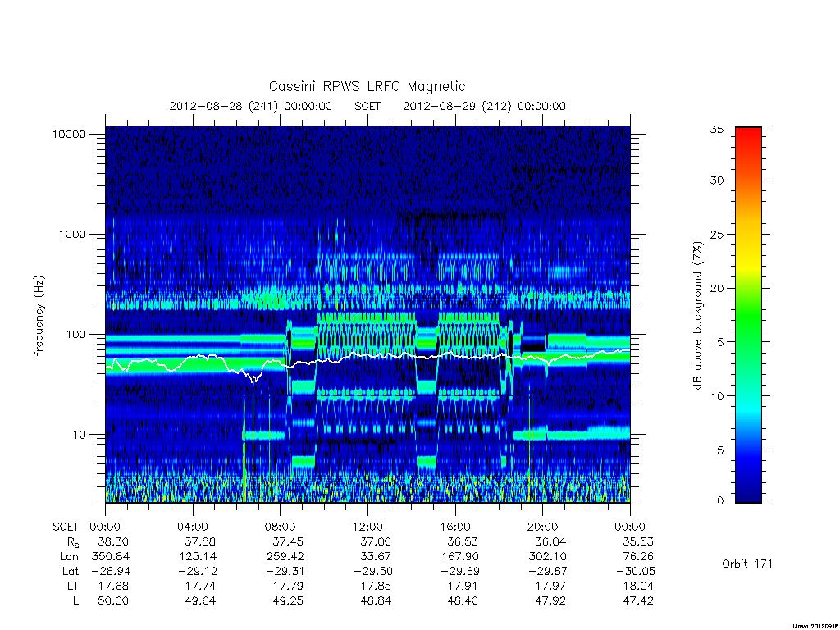Viewport: 840px width, 630px height.
Task: Click the 12:00 SCET time label
Action: point(368,527)
